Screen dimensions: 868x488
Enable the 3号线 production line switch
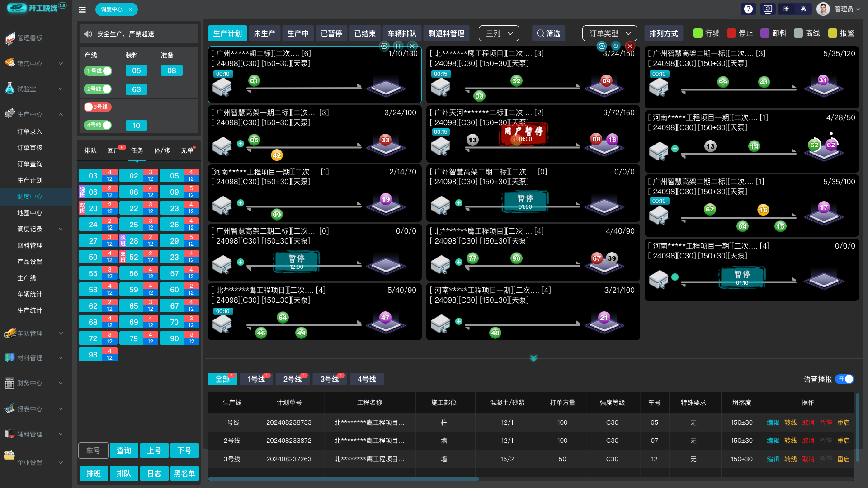click(x=98, y=107)
